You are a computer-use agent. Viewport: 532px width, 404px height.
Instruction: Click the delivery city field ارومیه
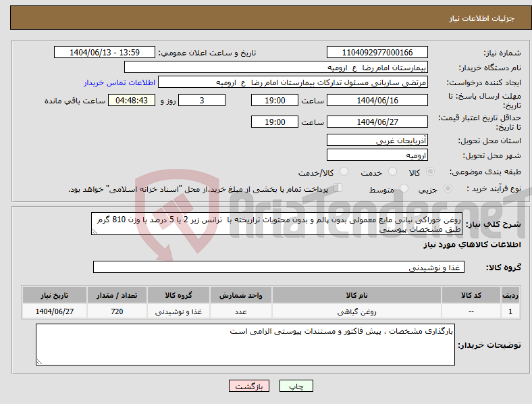click(x=377, y=155)
